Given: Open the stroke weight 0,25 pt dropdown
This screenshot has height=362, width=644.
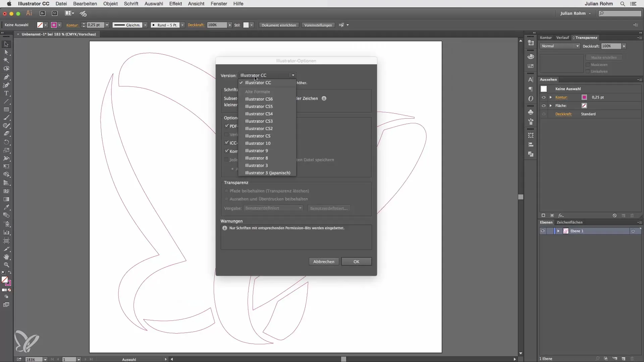Looking at the screenshot, I should tap(107, 25).
